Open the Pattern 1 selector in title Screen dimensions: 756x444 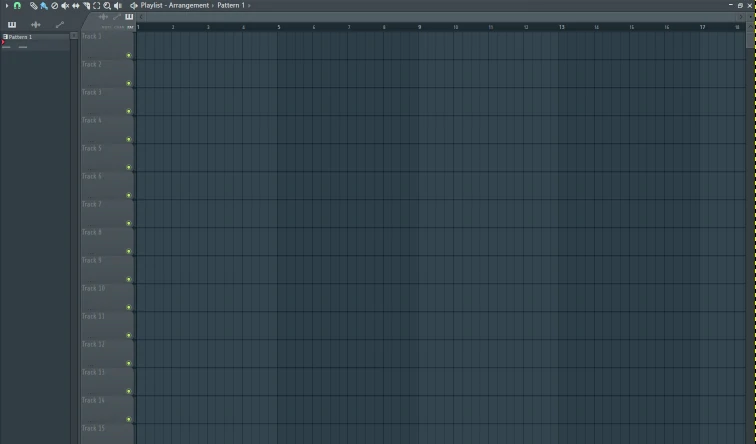point(231,5)
